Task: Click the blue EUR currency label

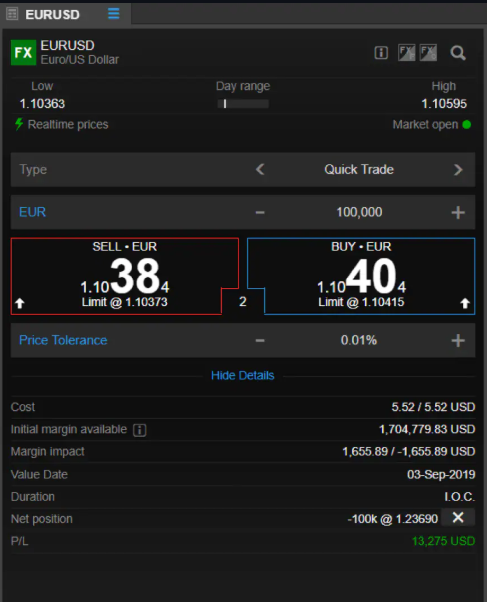Action: (33, 212)
